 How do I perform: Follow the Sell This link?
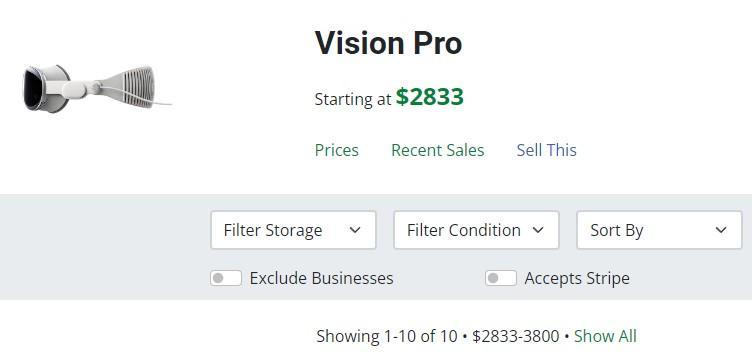pos(547,150)
